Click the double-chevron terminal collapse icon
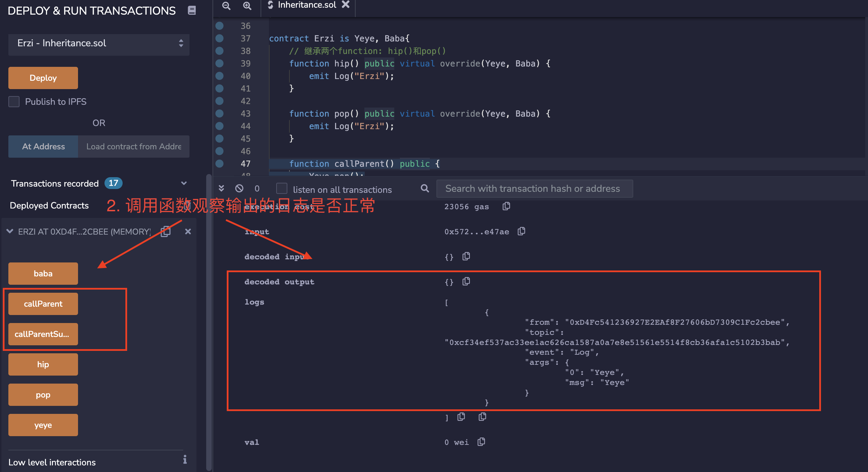 (221, 188)
